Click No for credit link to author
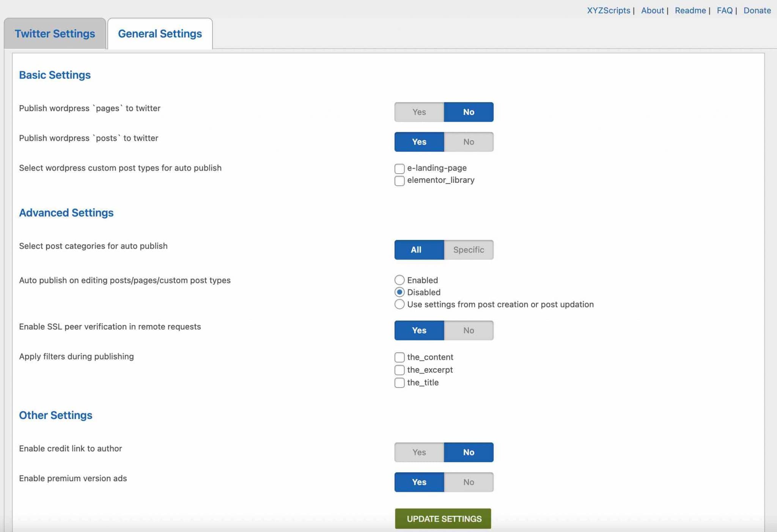 pos(469,452)
